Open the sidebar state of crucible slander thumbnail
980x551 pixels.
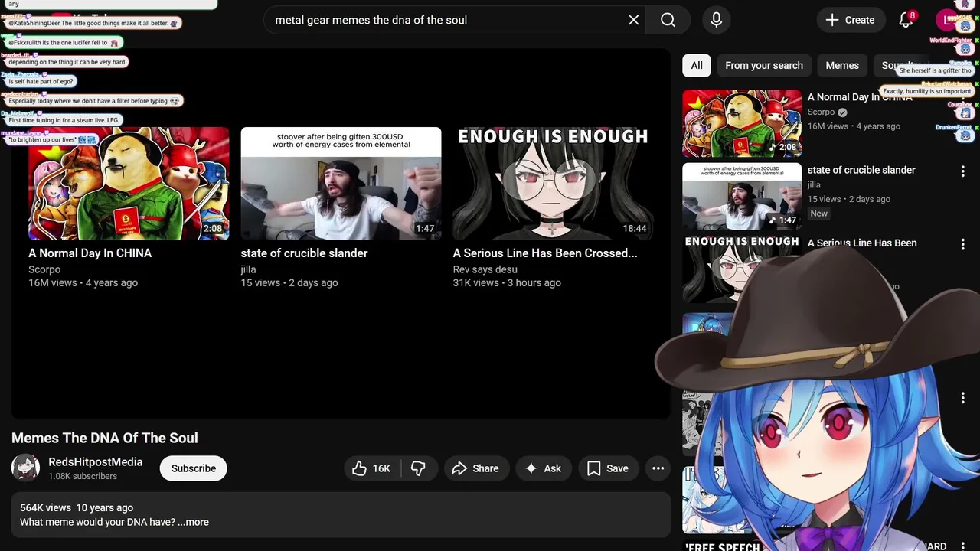tap(742, 196)
